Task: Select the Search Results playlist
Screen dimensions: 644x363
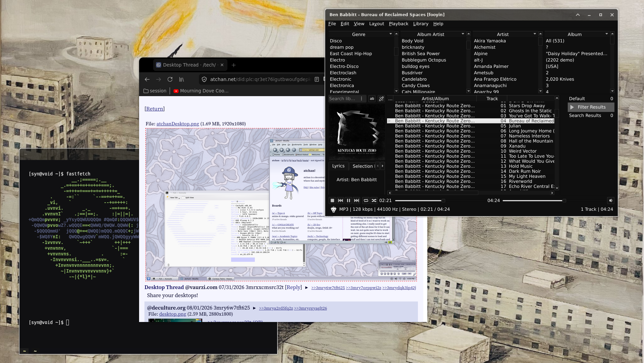Action: point(591,116)
